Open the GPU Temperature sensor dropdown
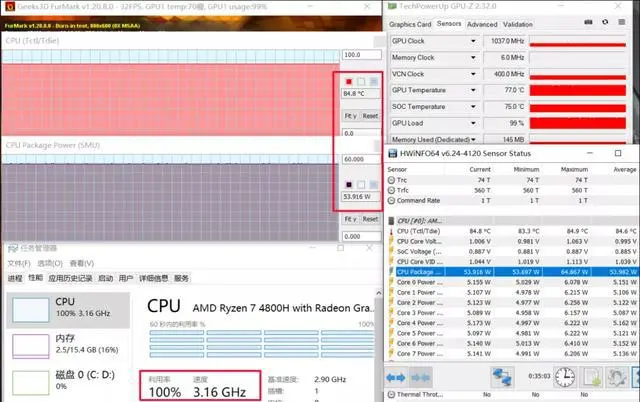Image resolution: width=640 pixels, height=402 pixels. pos(473,90)
